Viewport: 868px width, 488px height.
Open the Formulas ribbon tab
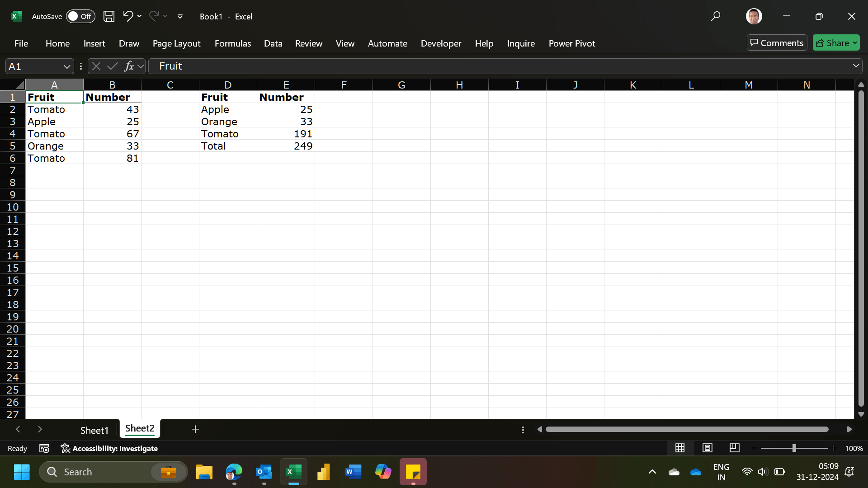click(232, 43)
